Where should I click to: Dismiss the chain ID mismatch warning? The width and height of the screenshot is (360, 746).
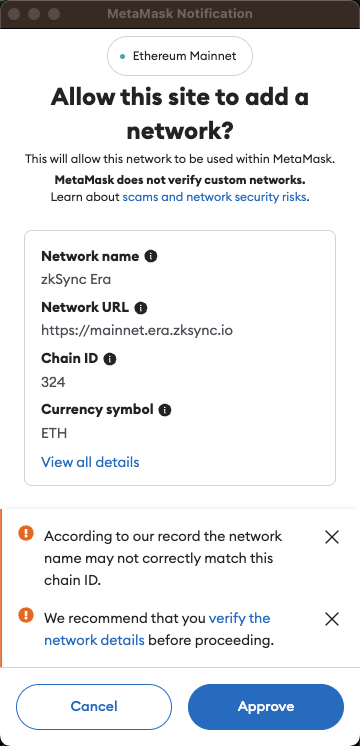coord(331,538)
